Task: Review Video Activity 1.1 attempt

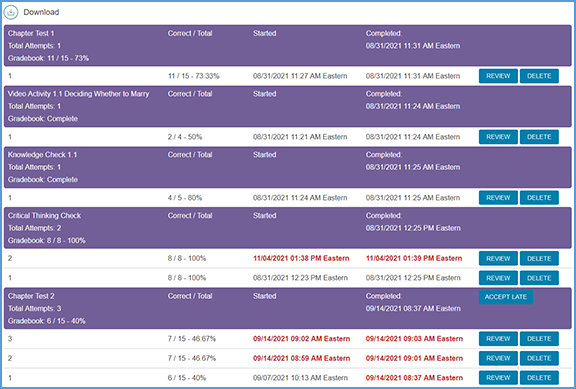Action: coord(498,137)
